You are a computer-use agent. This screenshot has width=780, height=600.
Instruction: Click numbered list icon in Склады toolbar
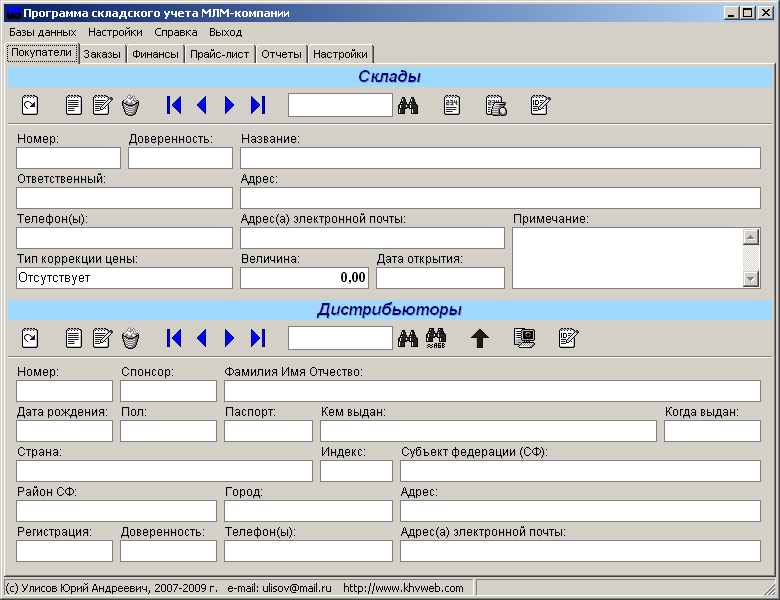tap(452, 105)
